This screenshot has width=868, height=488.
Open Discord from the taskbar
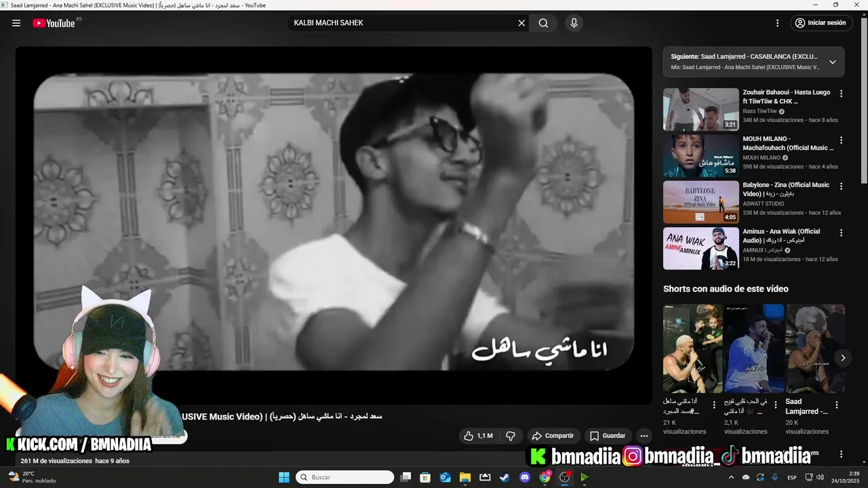[525, 477]
